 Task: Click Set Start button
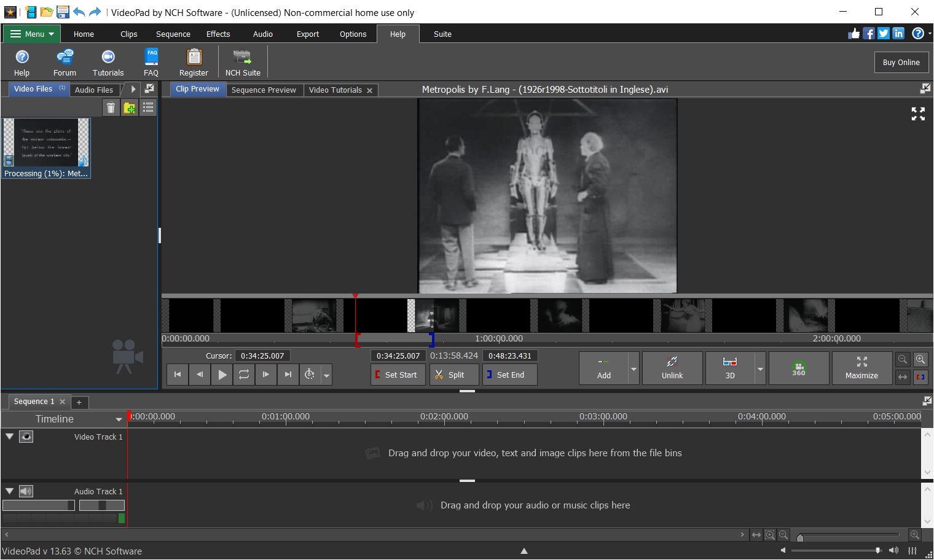coord(398,375)
